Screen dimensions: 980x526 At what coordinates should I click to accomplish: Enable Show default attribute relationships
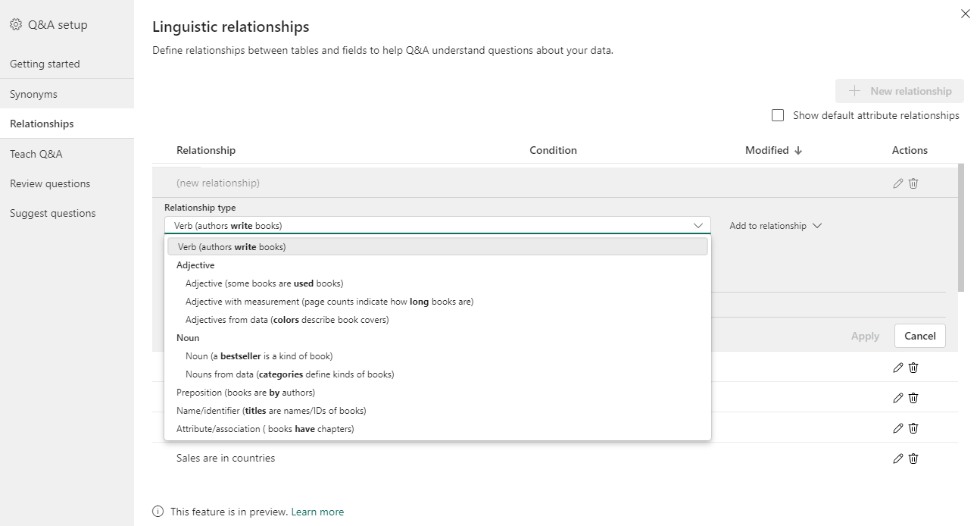point(778,115)
